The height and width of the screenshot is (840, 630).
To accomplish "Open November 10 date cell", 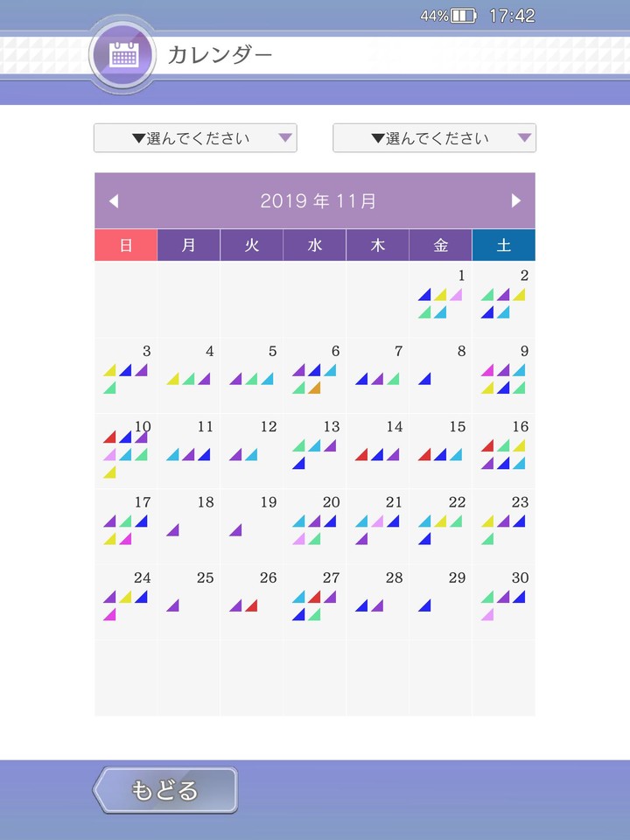I will point(126,451).
